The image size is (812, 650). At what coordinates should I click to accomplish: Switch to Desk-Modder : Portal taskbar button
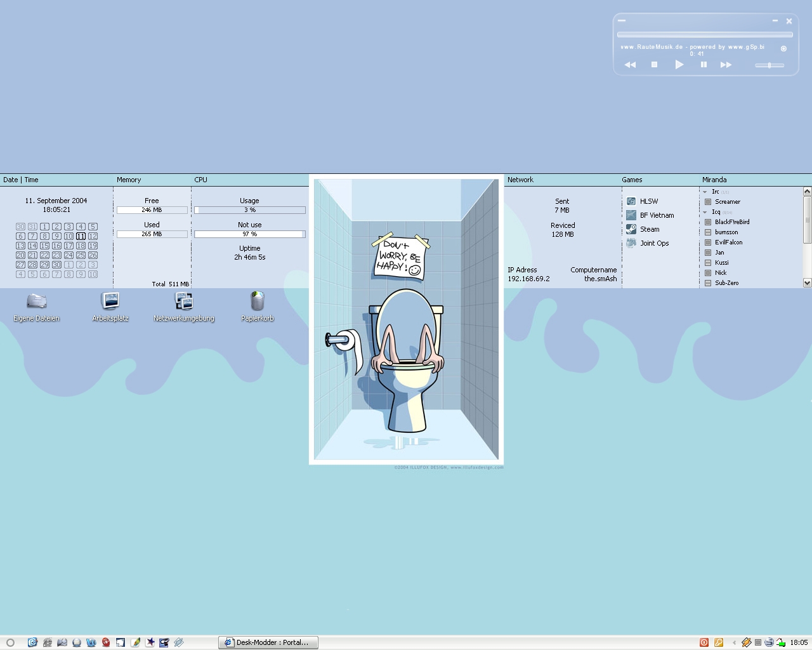268,642
